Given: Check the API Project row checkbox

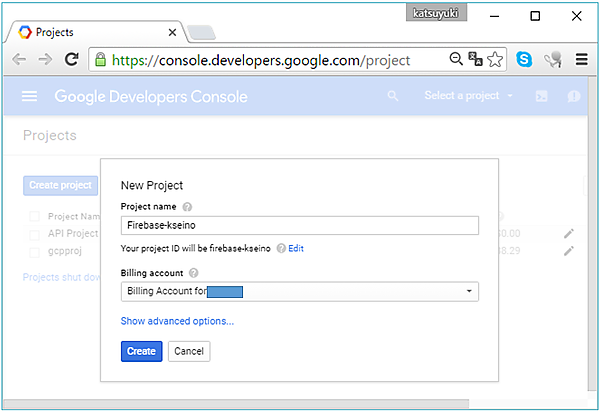Looking at the screenshot, I should coord(34,234).
